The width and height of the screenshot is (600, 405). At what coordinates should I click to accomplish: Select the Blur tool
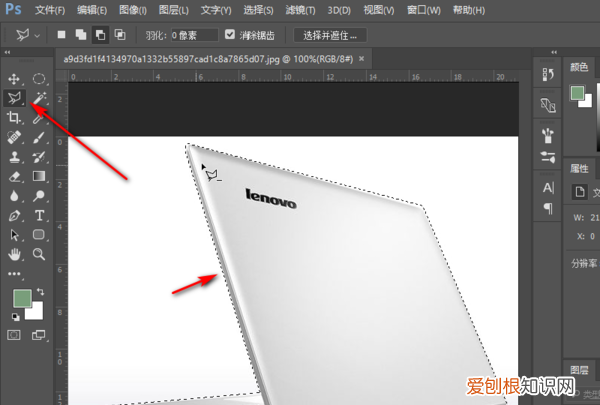coord(14,196)
